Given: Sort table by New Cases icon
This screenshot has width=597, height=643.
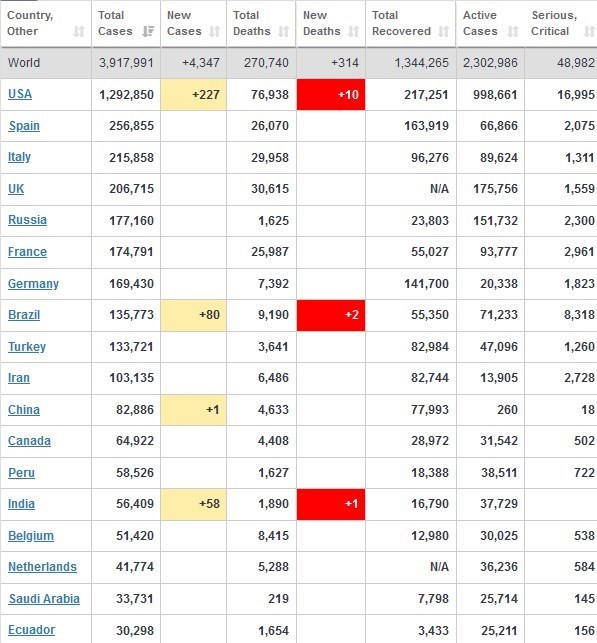Looking at the screenshot, I should coord(214,32).
